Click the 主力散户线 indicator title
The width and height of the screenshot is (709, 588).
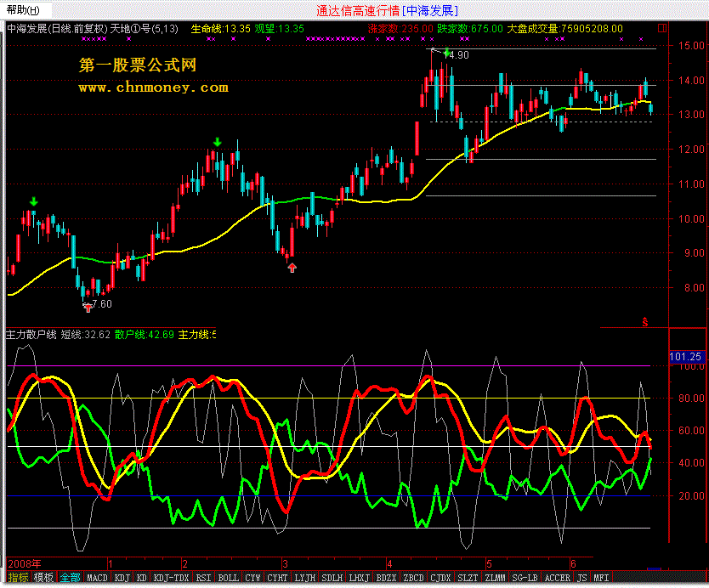31,335
